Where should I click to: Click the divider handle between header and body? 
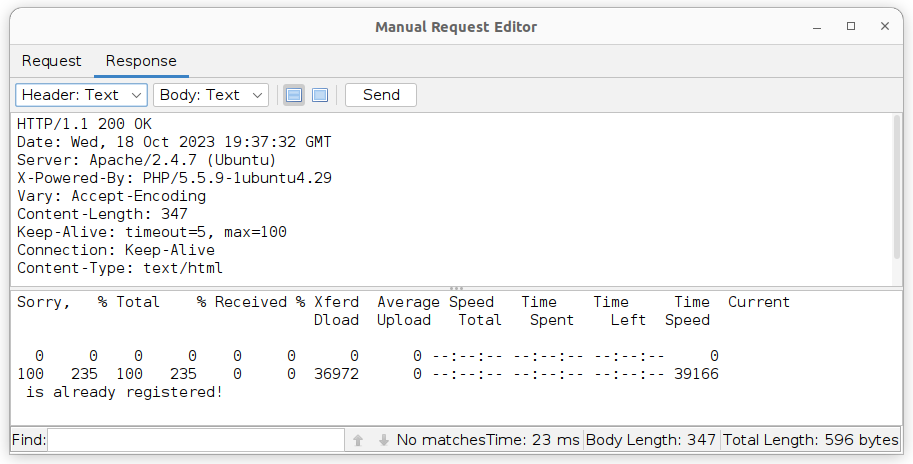point(456,288)
